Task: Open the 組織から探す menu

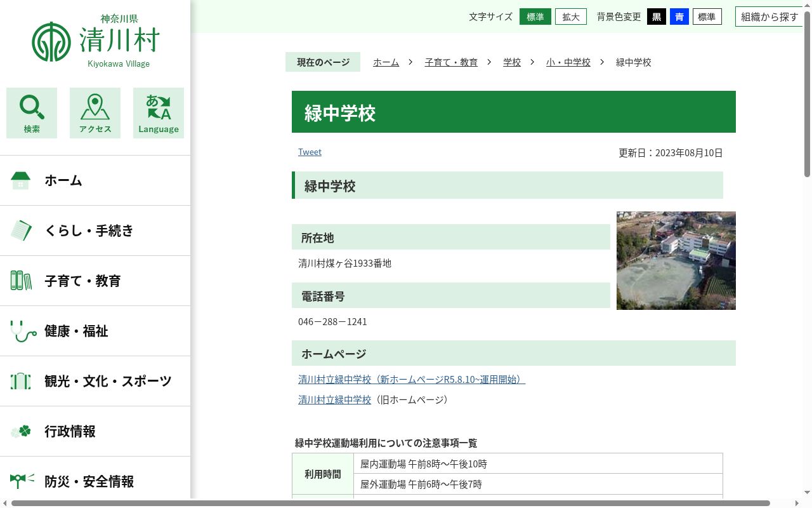Action: [769, 17]
